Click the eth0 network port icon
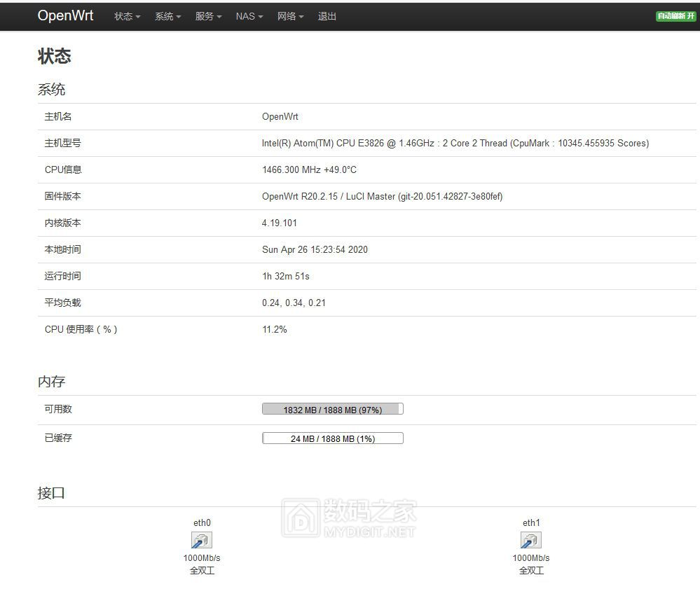 coord(201,540)
